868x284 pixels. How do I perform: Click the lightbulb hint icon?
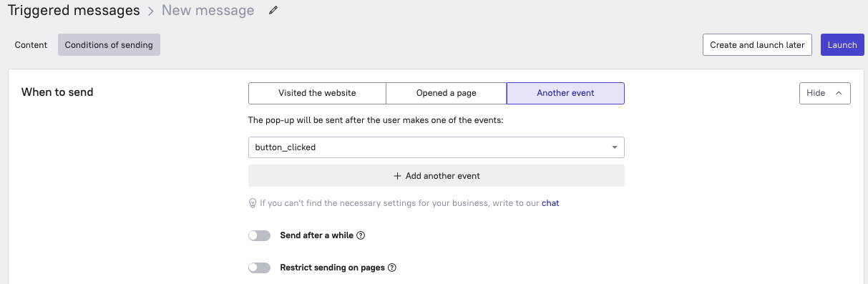253,203
